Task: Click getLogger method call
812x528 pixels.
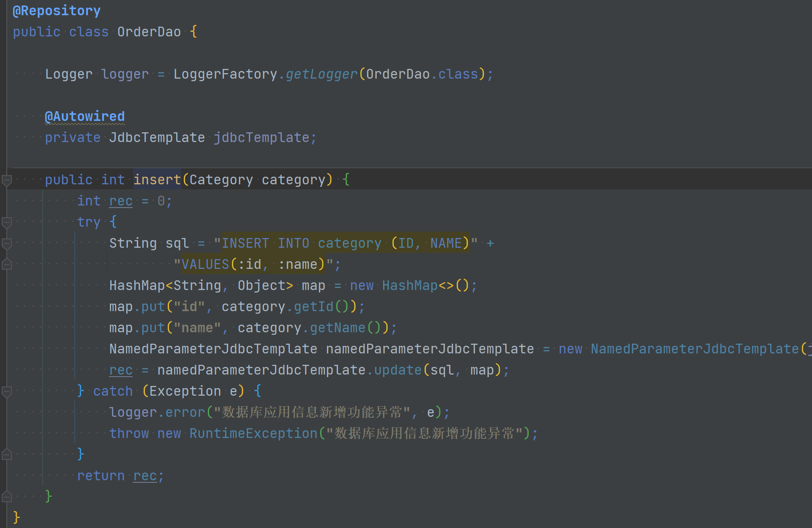Action: (322, 74)
